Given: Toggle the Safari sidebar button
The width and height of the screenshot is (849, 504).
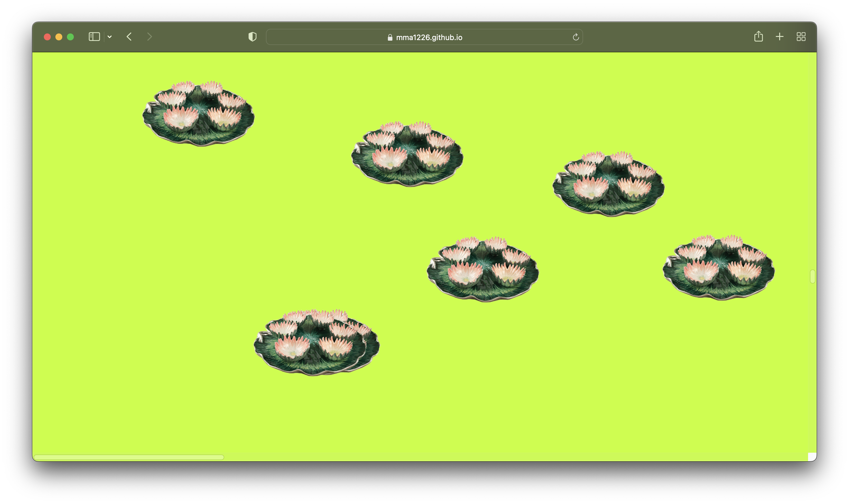Looking at the screenshot, I should (94, 37).
